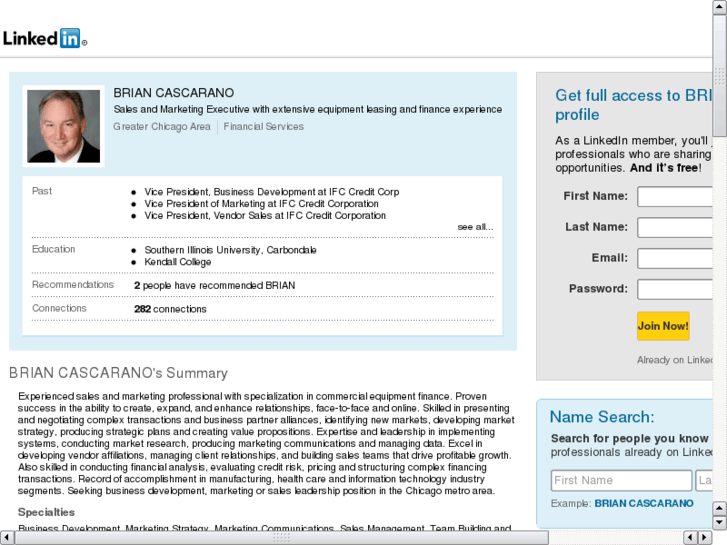Viewport: 727px width, 545px height.
Task: Click the vertical scrollbar thumb
Action: tap(720, 76)
